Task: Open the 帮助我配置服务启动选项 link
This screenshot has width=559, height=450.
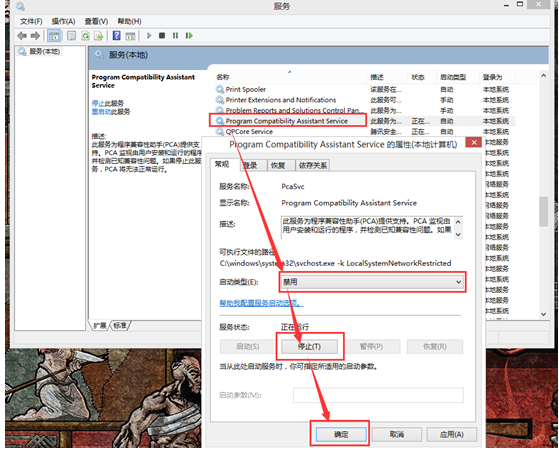Action: [x=261, y=303]
